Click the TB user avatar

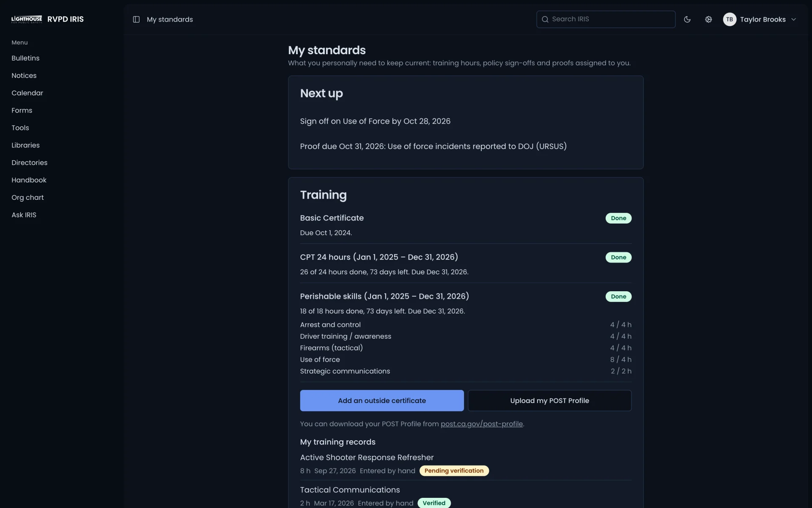(x=730, y=19)
